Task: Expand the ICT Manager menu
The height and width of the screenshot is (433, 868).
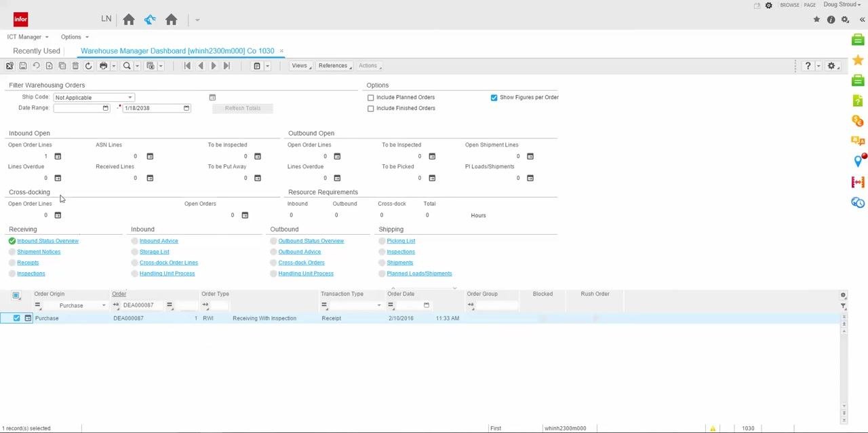Action: pyautogui.click(x=28, y=37)
